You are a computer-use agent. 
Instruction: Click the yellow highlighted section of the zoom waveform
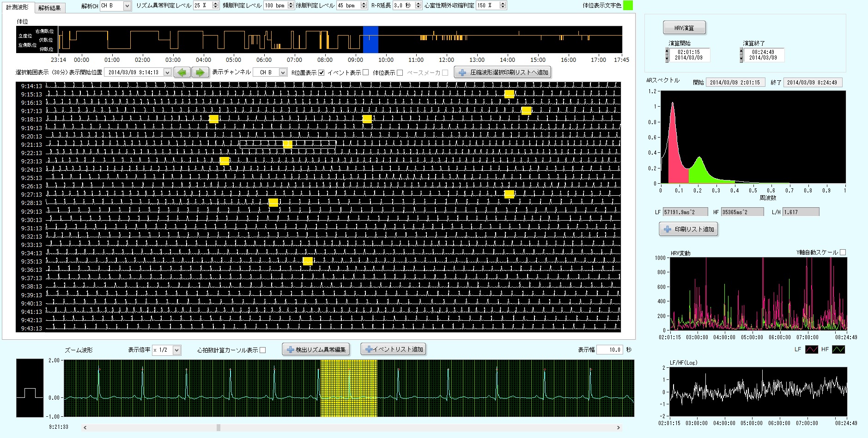[349, 389]
